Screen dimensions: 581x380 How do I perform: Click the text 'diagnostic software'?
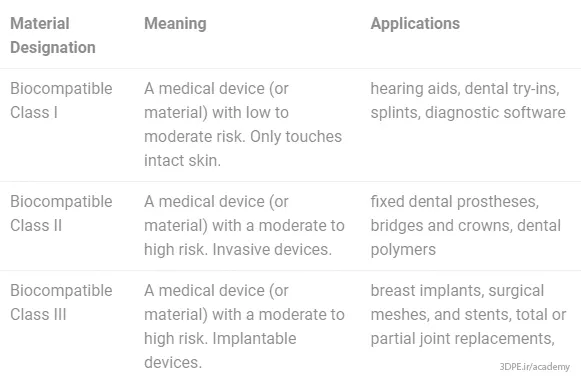(x=495, y=113)
